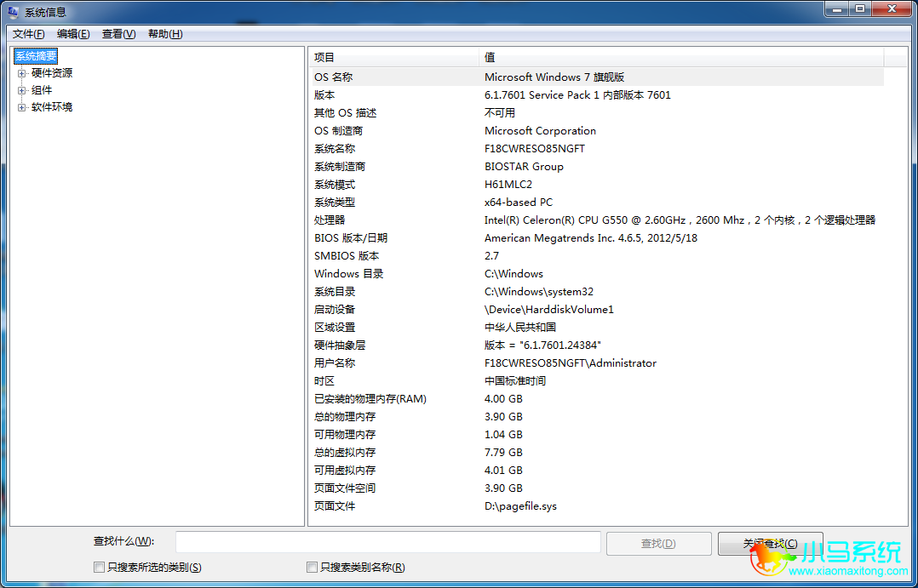Select the 硬件资源 tree label
The height and width of the screenshot is (588, 918).
pyautogui.click(x=52, y=73)
